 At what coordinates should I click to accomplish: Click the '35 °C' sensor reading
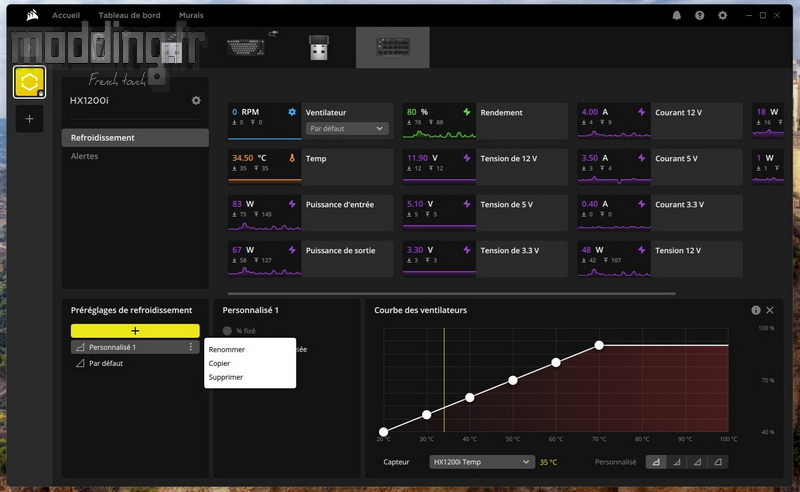pyautogui.click(x=548, y=462)
